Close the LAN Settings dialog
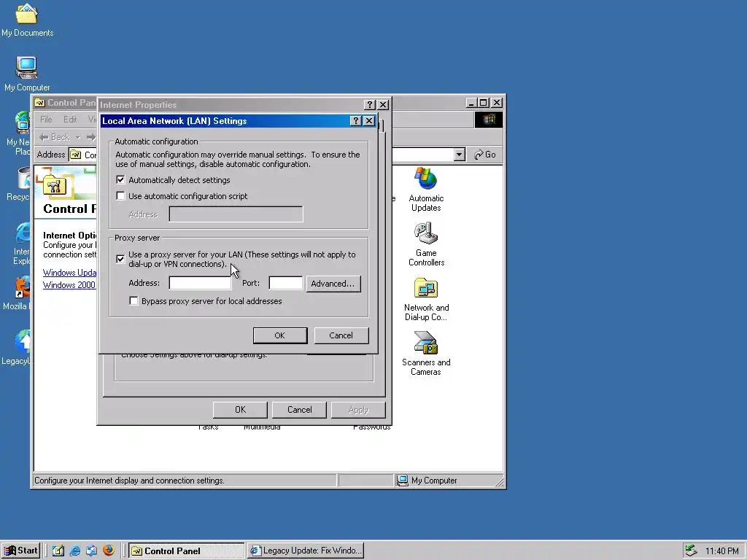747x560 pixels. pyautogui.click(x=369, y=121)
